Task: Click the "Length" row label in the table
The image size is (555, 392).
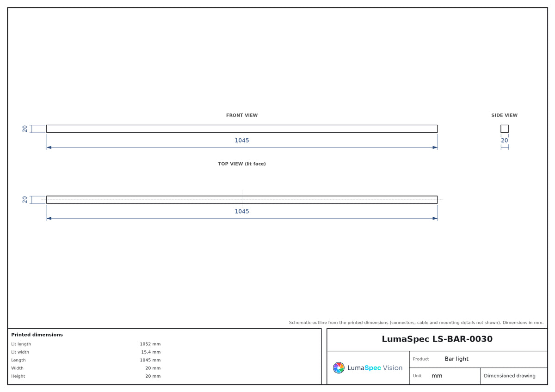Action: 18,360
